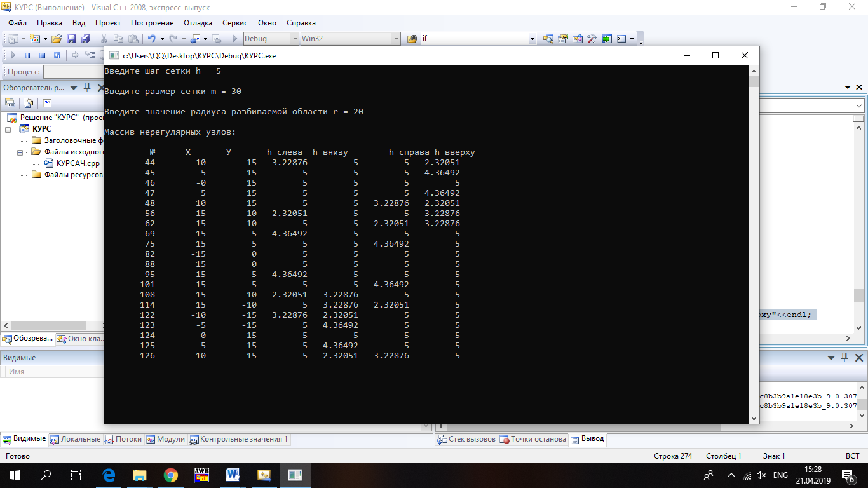
Task: Open the Справка menu
Action: coord(301,22)
